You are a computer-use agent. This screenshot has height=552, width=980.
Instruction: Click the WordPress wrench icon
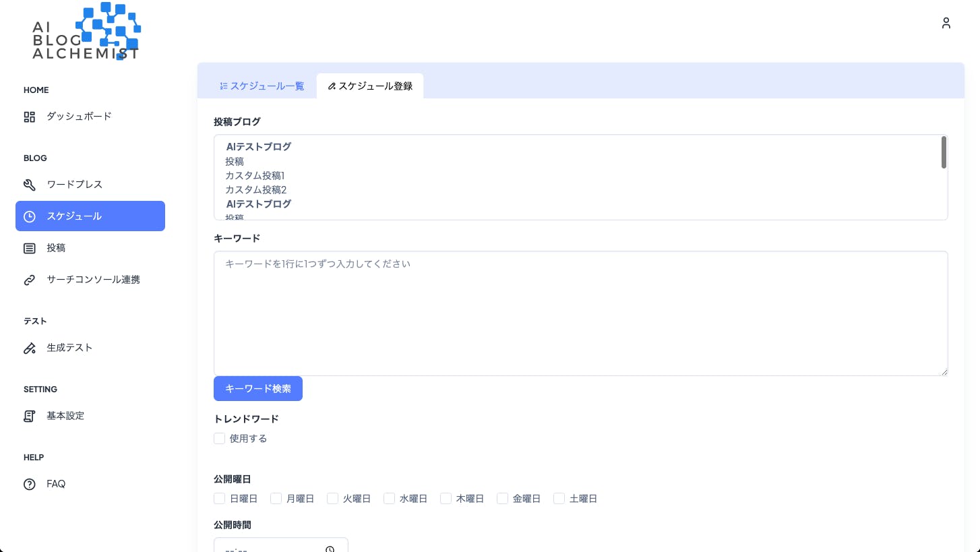30,185
